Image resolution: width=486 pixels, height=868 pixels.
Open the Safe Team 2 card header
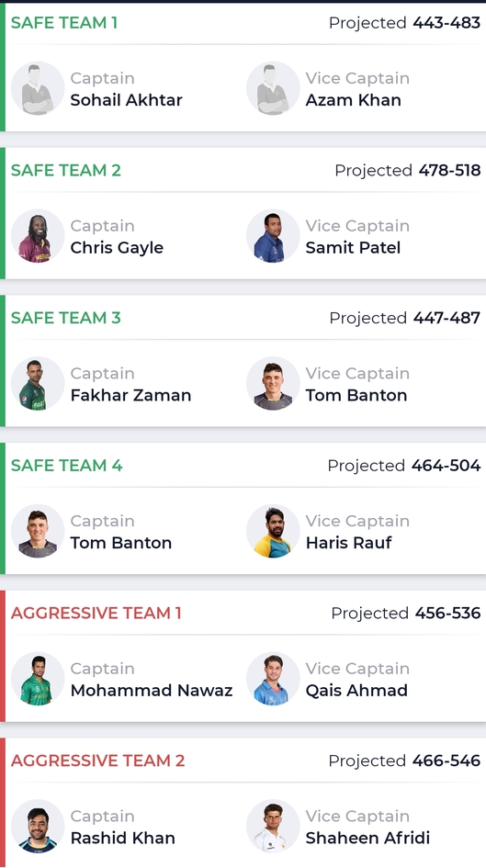coord(245,171)
